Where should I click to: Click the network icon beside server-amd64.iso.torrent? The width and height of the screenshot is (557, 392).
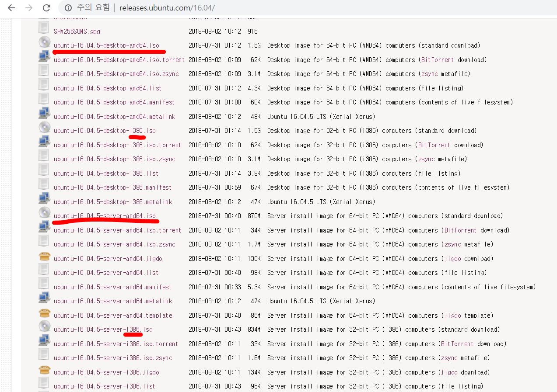click(44, 227)
